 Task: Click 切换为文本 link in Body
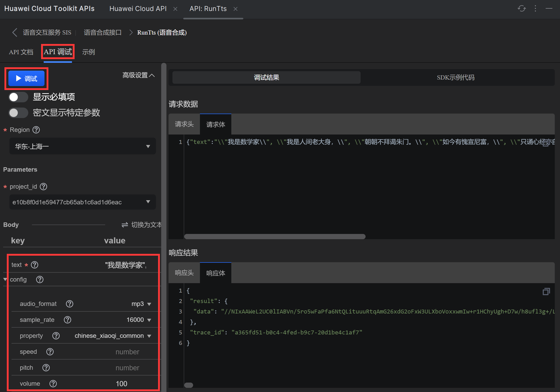(142, 225)
